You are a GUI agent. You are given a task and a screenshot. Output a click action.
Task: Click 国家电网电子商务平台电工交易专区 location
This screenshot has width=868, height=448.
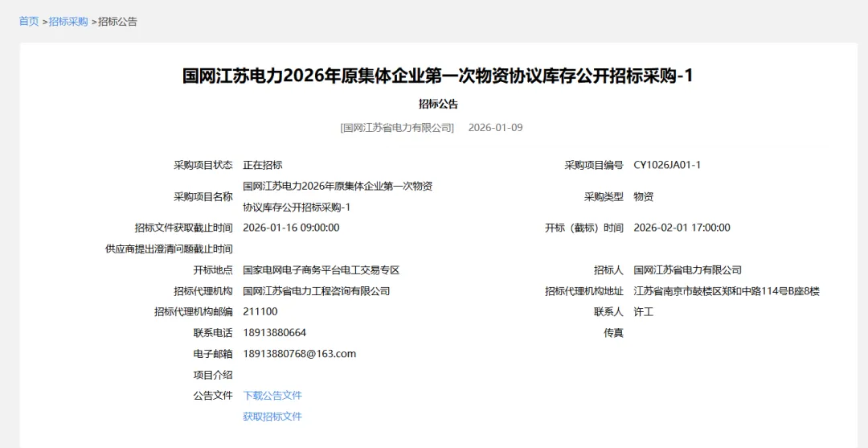321,271
